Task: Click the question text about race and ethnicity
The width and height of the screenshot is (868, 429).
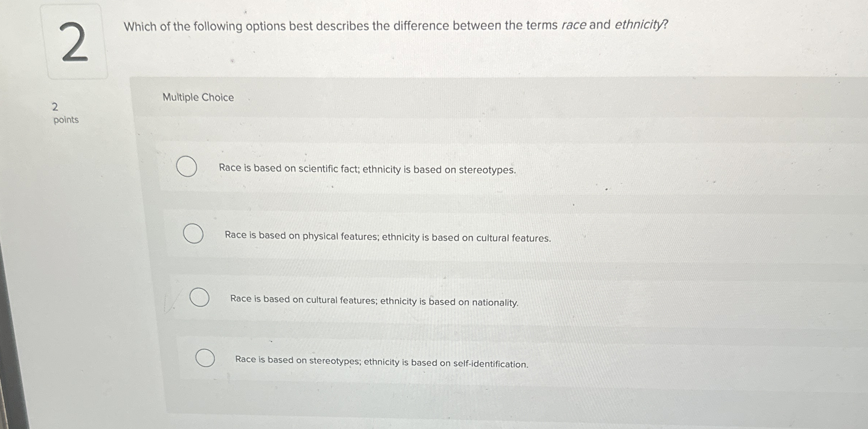Action: [x=395, y=25]
